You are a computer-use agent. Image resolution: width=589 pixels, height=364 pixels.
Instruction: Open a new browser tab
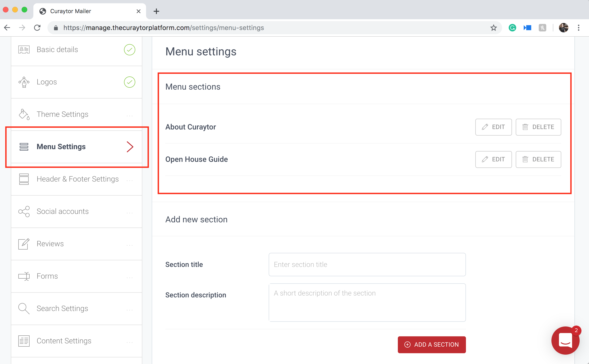click(x=156, y=11)
